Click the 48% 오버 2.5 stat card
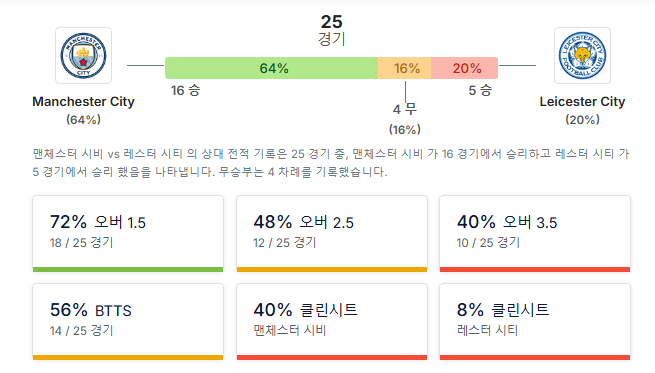Image resolution: width=655 pixels, height=373 pixels. [332, 233]
